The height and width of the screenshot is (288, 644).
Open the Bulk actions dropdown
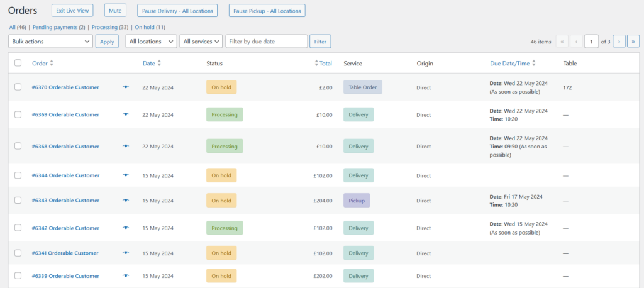(x=51, y=42)
